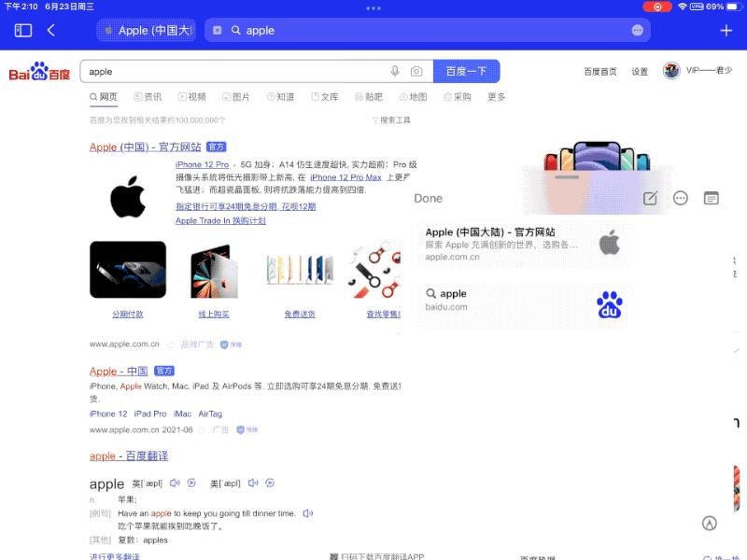Click Done on the overlay

click(427, 198)
